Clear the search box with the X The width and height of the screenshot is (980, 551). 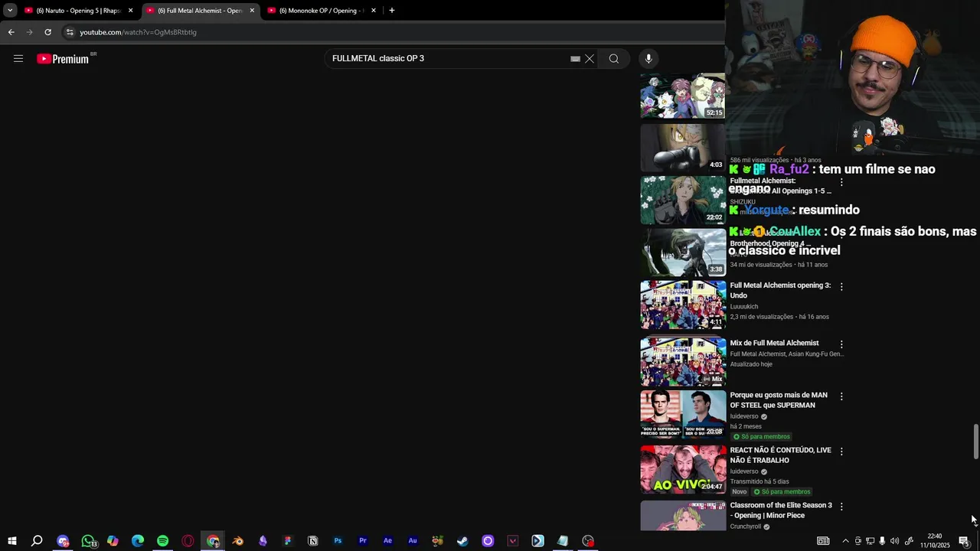pyautogui.click(x=590, y=59)
